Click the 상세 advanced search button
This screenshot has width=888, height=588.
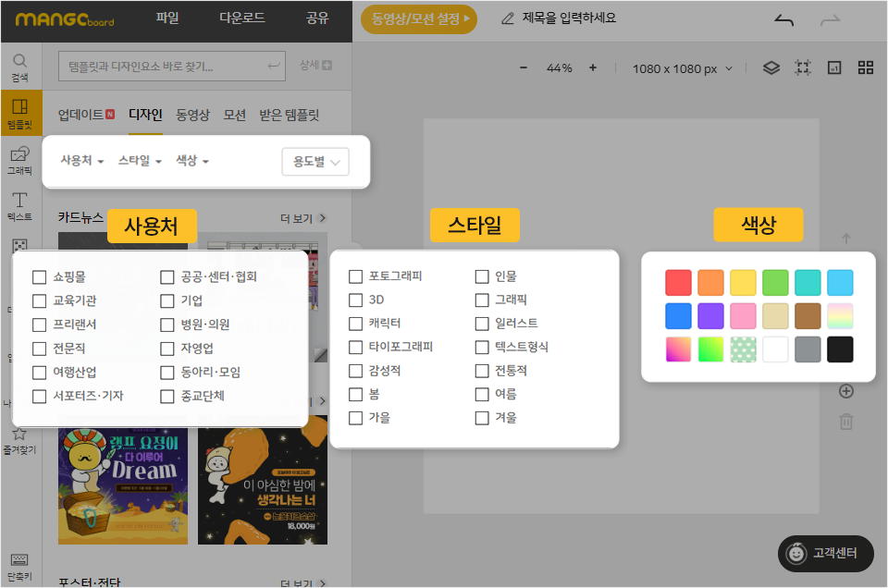tap(315, 66)
